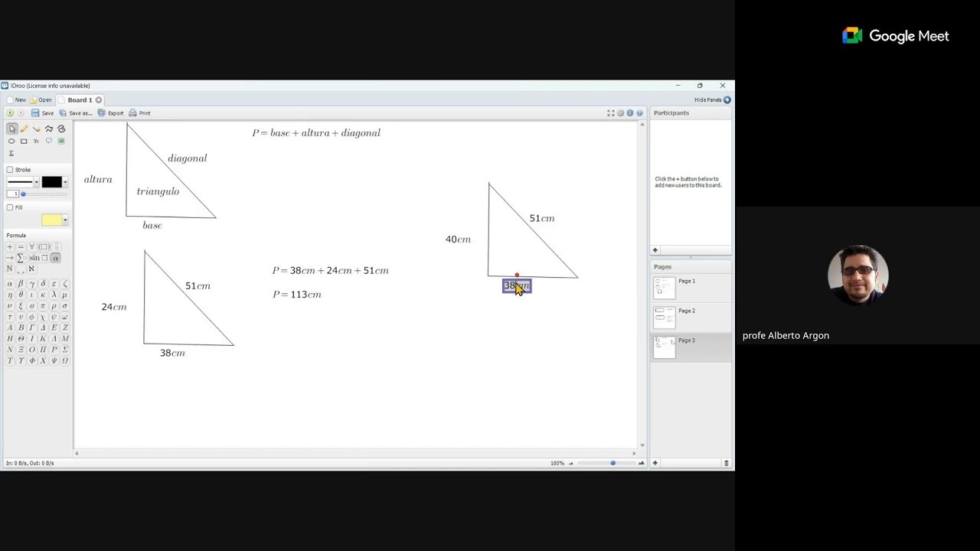
Task: Delete page using trash icon
Action: pyautogui.click(x=726, y=463)
